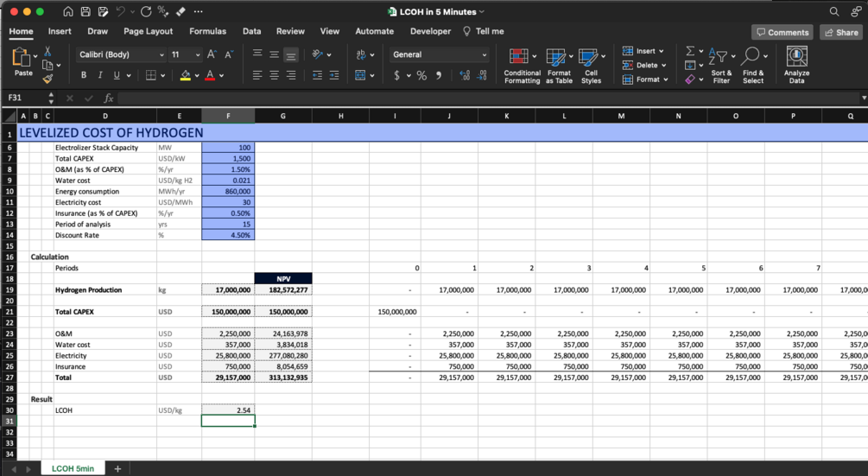Open the currency format dropdown arrow
Image resolution: width=868 pixels, height=476 pixels.
tap(409, 76)
